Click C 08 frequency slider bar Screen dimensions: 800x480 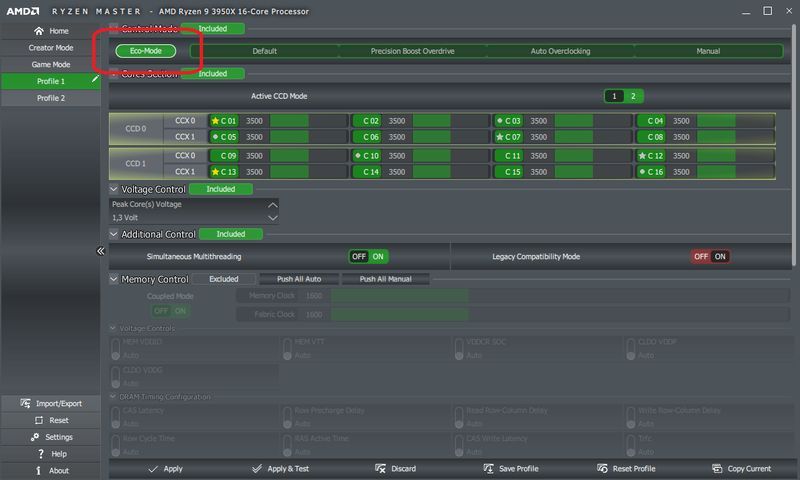[x=735, y=137]
